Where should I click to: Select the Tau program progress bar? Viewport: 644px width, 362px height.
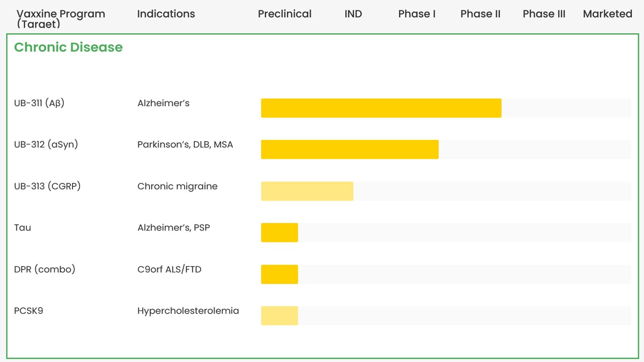click(279, 233)
